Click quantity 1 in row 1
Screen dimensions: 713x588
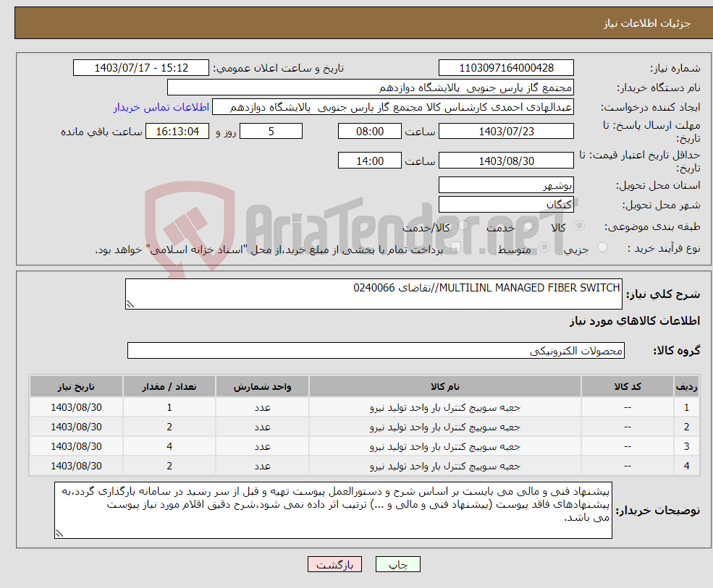point(169,408)
